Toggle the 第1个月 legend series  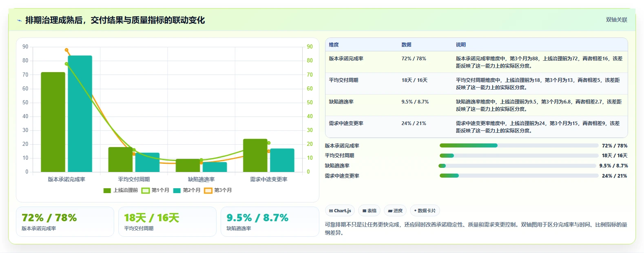[x=155, y=190]
